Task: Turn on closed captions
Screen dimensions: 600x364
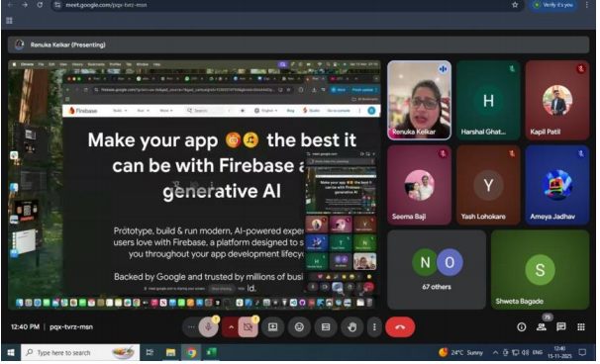Action: [326, 328]
